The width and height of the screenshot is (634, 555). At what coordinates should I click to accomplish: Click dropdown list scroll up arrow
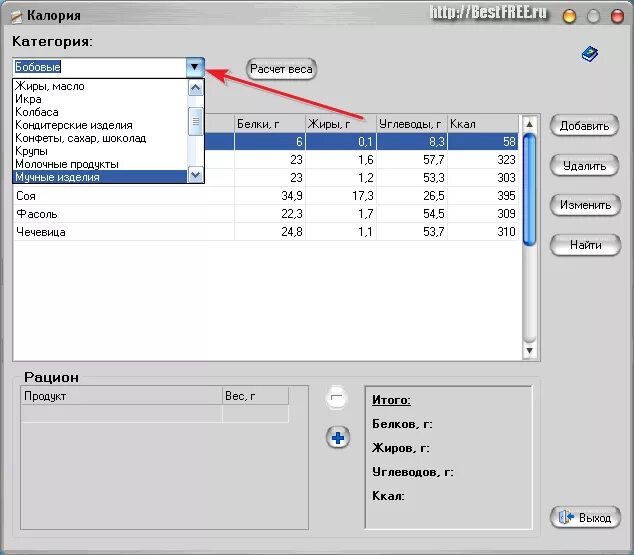(x=196, y=88)
